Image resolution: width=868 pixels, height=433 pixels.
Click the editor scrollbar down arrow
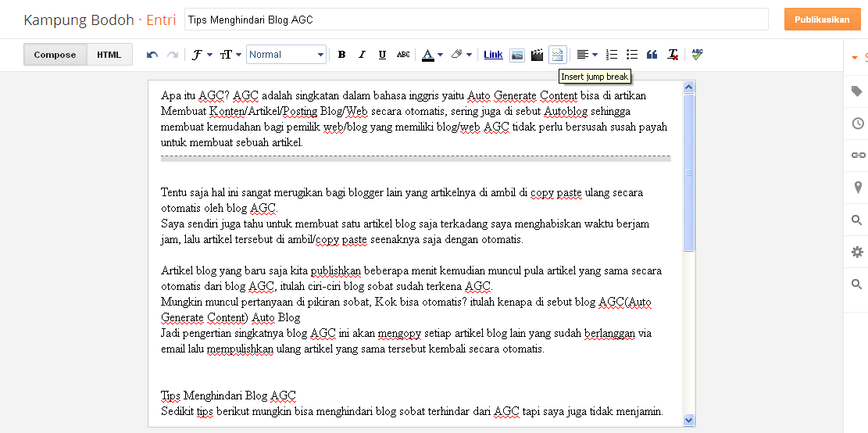[688, 420]
